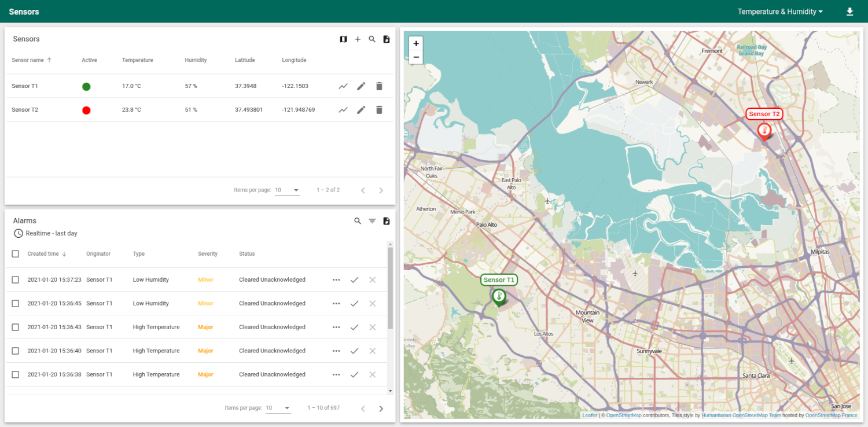Delete Sensor T1 using the trash icon
The height and width of the screenshot is (427, 868).
(379, 86)
